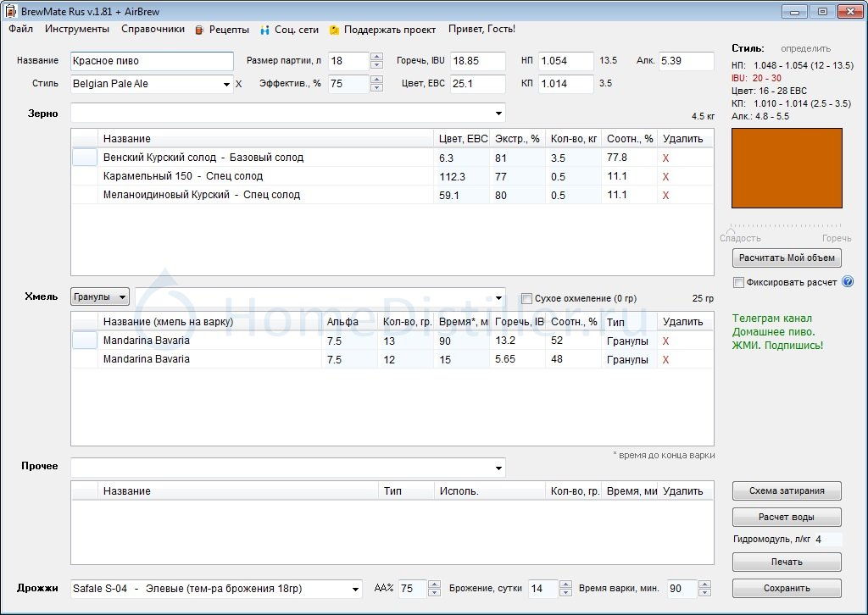This screenshot has width=868, height=615.
Task: Open the Справочники menu
Action: point(153,30)
